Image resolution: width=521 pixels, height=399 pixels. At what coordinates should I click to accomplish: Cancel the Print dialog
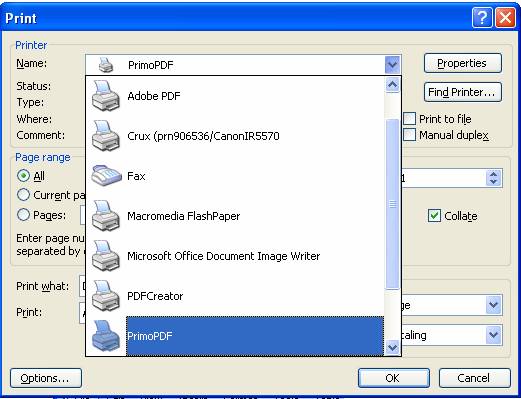pos(475,378)
